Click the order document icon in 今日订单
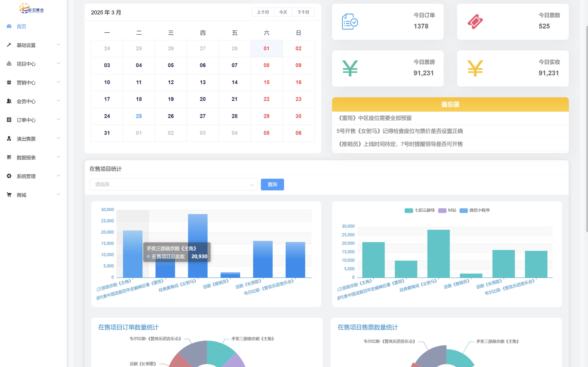This screenshot has width=588, height=367. (350, 22)
